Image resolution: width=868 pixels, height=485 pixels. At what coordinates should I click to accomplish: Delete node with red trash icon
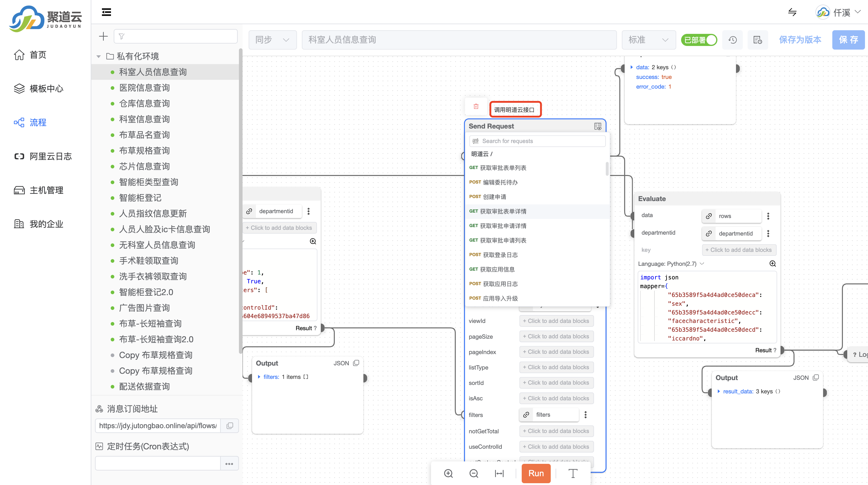(476, 106)
